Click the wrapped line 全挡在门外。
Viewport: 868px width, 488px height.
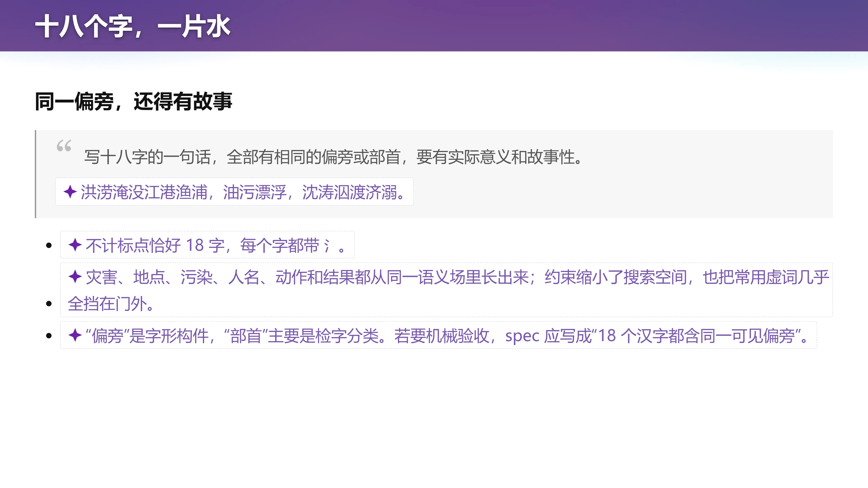(111, 304)
